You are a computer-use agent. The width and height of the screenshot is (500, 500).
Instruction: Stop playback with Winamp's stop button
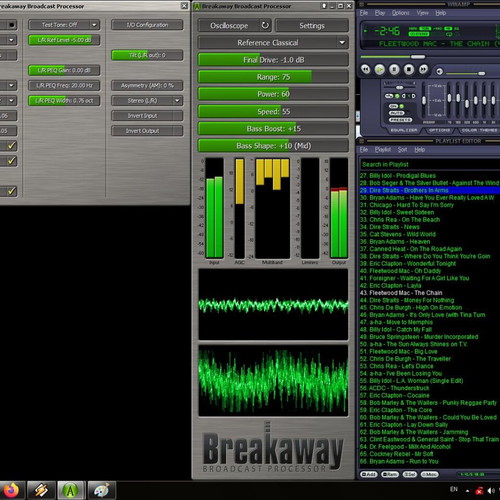[x=409, y=69]
